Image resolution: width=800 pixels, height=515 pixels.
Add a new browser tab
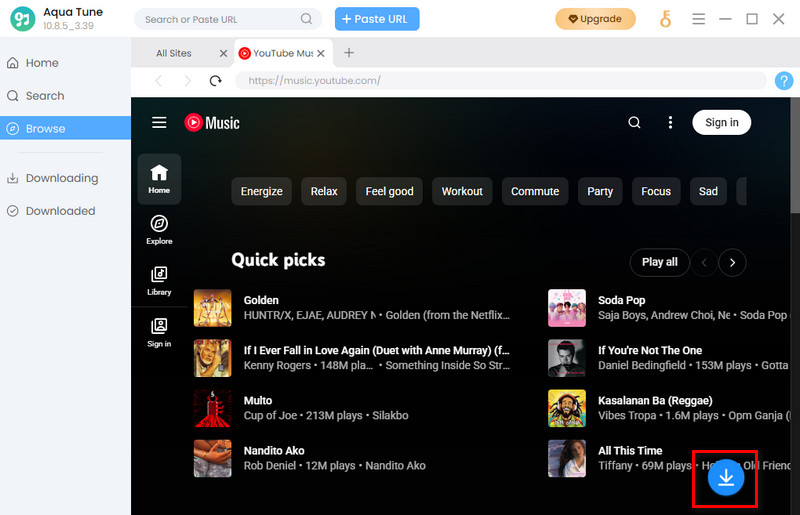coord(349,53)
